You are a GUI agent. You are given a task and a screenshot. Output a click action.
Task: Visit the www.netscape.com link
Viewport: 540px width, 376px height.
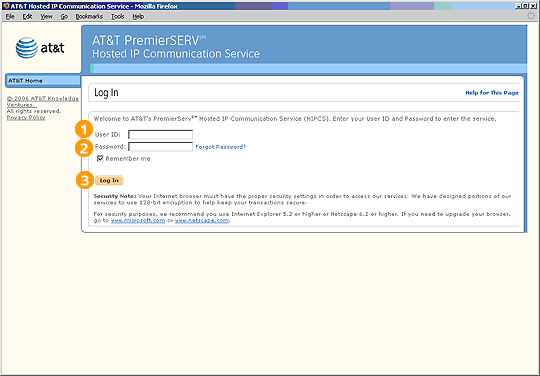click(x=202, y=220)
